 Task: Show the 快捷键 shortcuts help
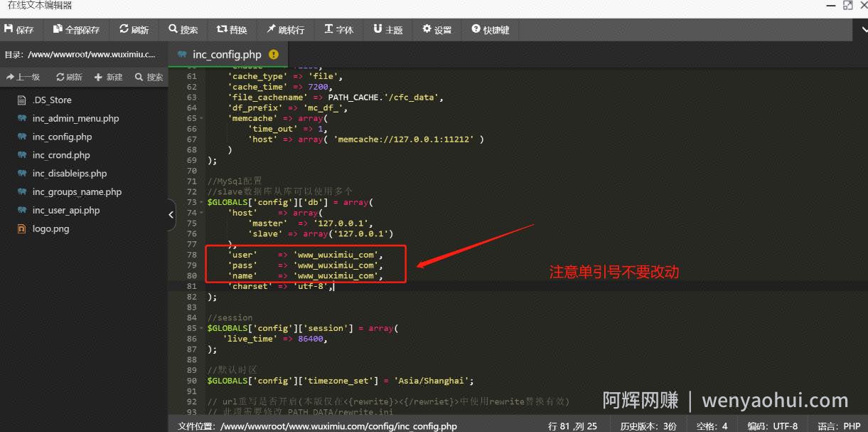(x=491, y=30)
